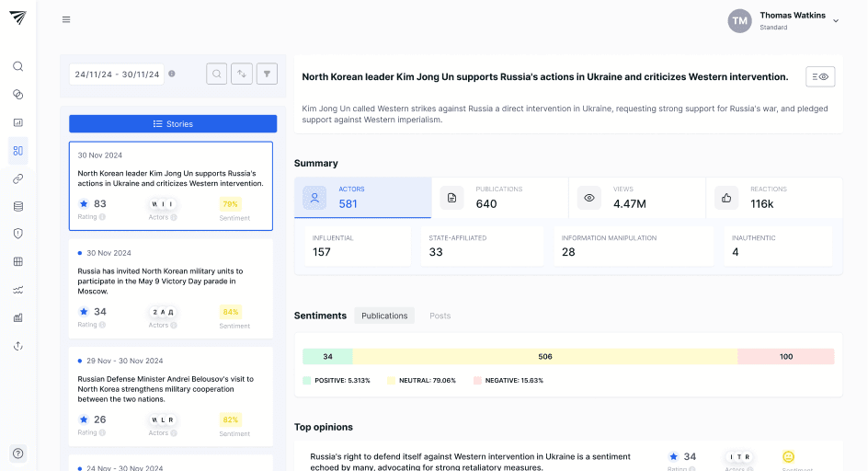The width and height of the screenshot is (868, 471).
Task: Open the Andrei Belousov visit story card
Action: (x=171, y=389)
